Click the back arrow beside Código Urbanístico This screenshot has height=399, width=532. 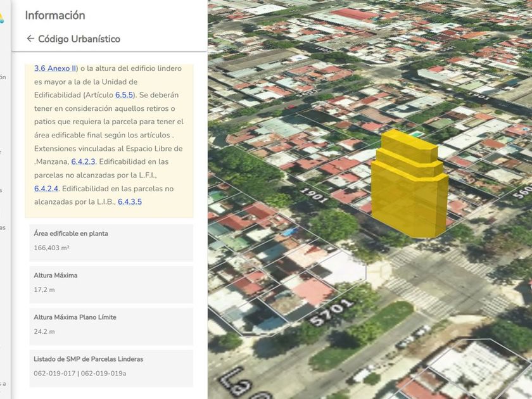click(x=30, y=39)
